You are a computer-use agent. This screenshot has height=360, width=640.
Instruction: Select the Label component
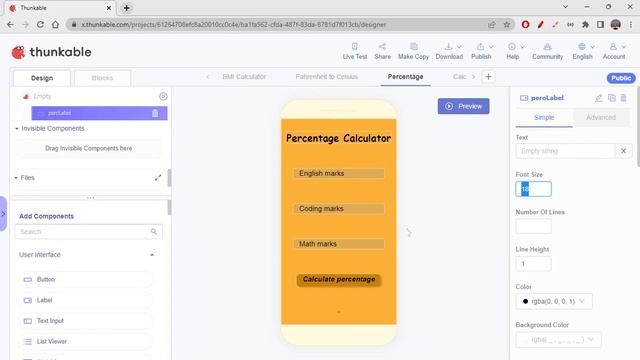tap(85, 300)
